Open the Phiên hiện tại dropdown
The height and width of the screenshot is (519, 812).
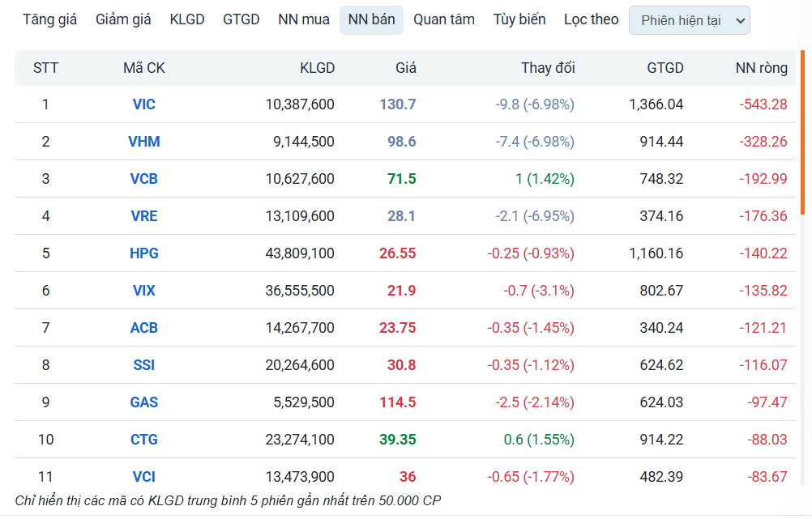(x=690, y=21)
